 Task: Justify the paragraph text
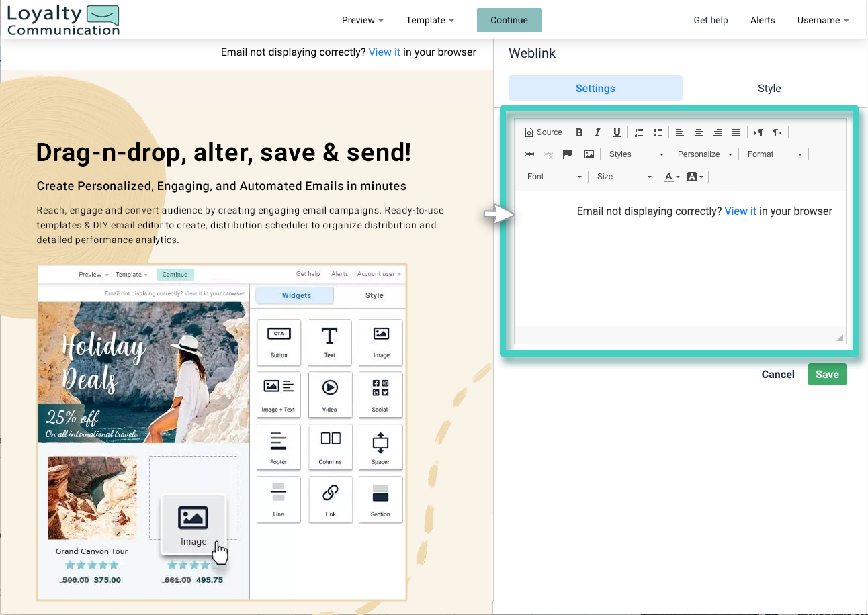[x=736, y=132]
